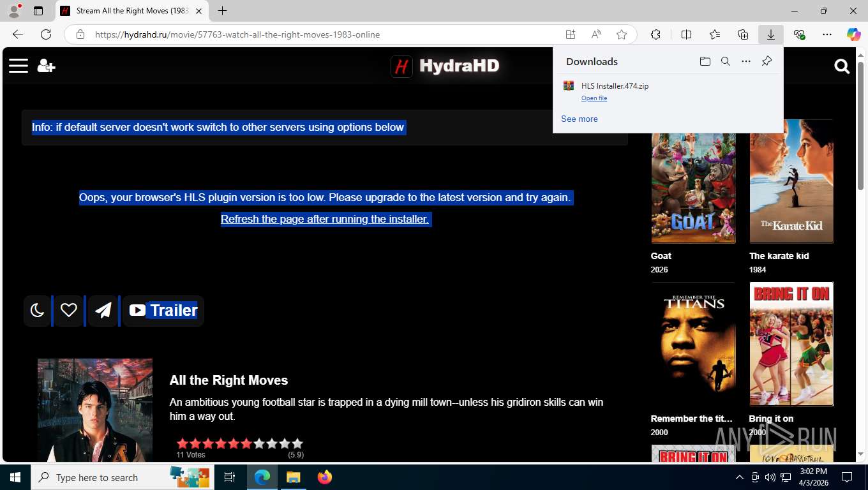
Task: Click Open file link under HLS Installer
Action: tap(594, 98)
